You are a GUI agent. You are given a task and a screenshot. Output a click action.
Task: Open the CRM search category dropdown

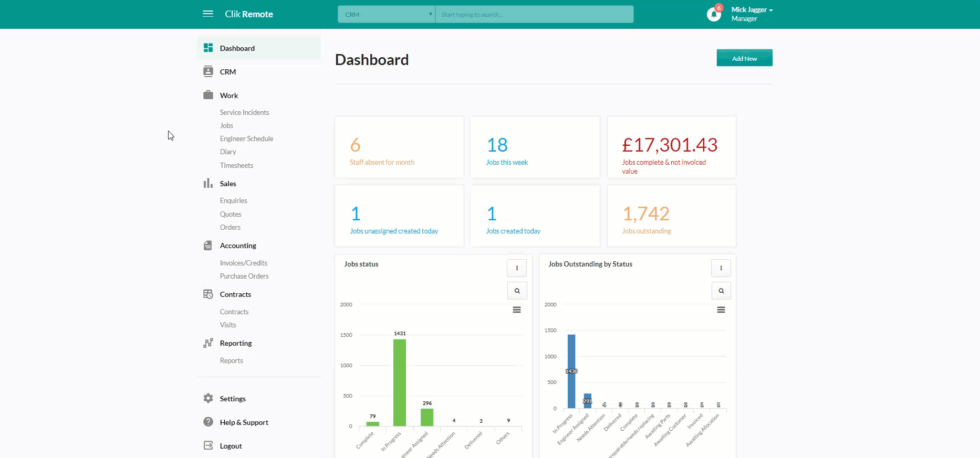387,14
